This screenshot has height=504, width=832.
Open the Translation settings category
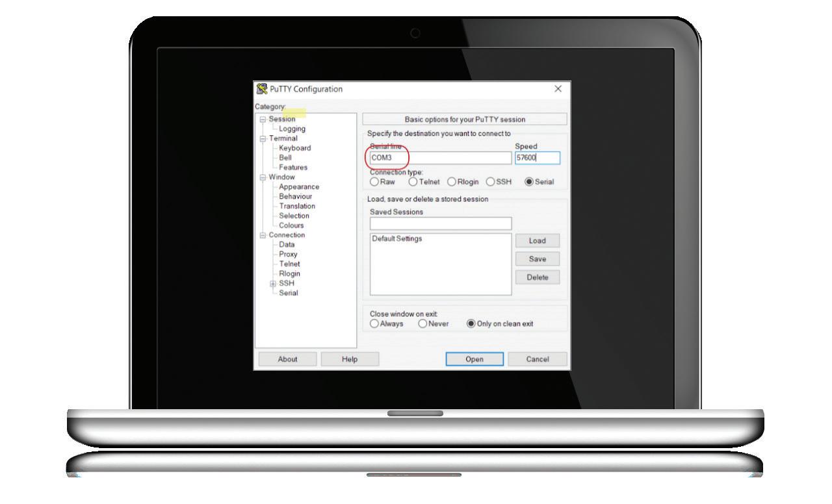(x=297, y=206)
